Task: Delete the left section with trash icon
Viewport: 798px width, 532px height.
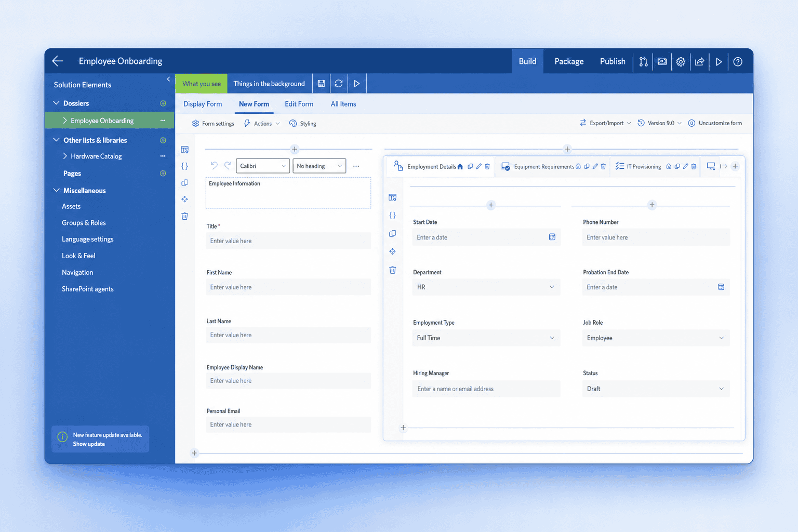Action: [x=184, y=216]
